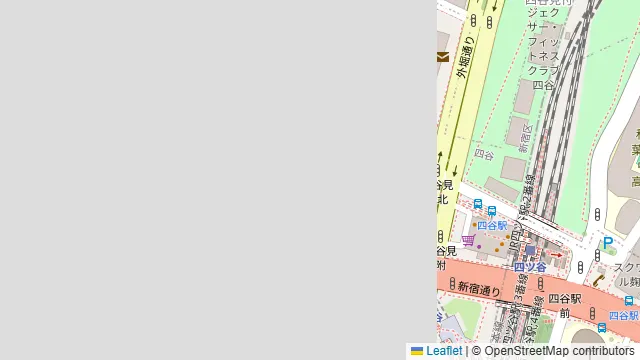Click the blue-purple square station icon above 四ツ谷
Screen dimensions: 640x360
click(x=530, y=250)
